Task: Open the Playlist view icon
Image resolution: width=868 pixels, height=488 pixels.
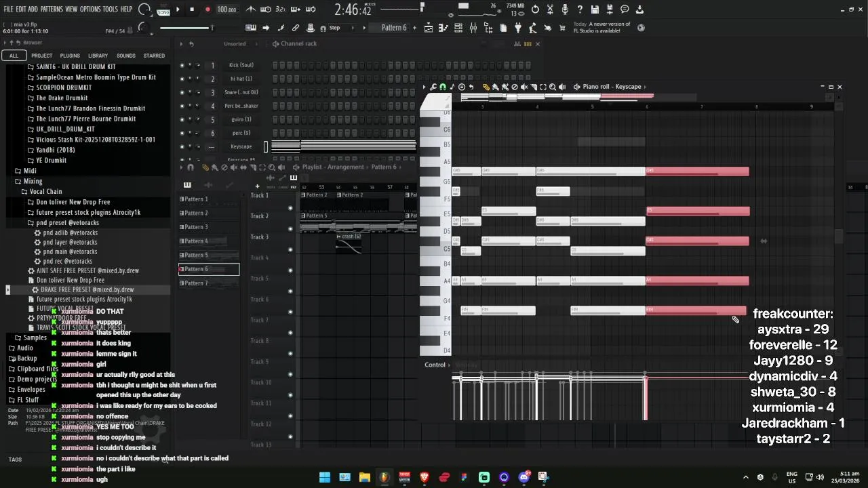Action: [x=429, y=28]
